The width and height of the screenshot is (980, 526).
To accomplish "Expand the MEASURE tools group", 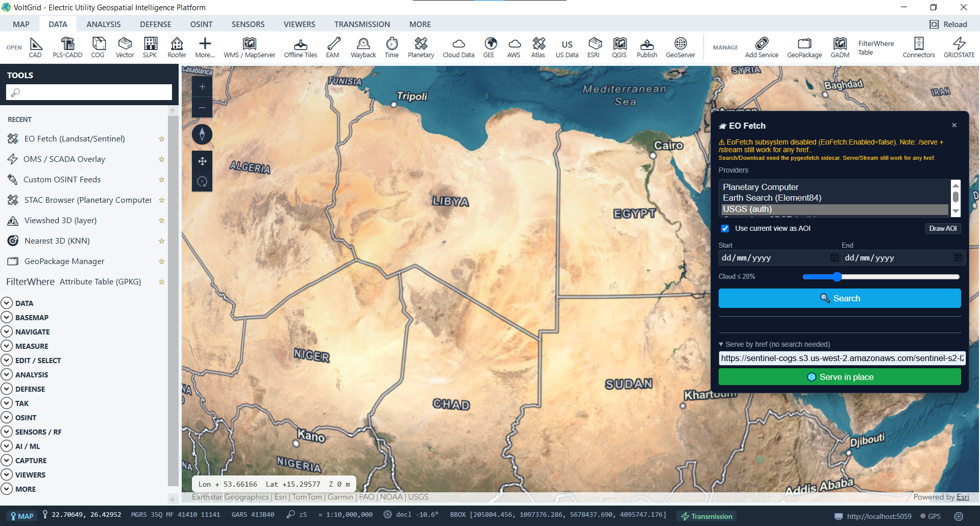I will (x=7, y=346).
